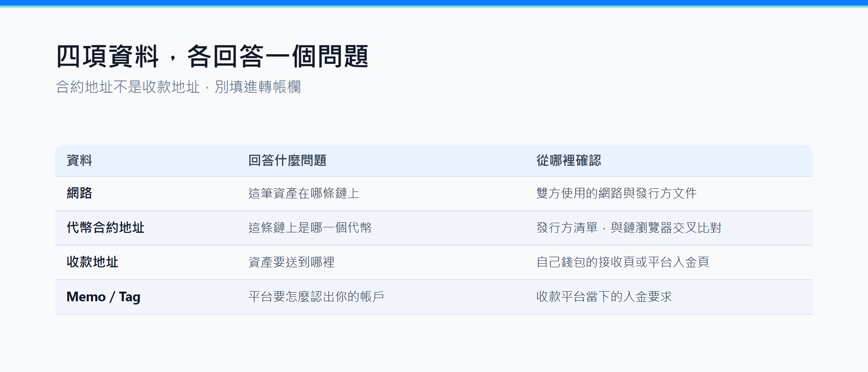This screenshot has height=372, width=868.
Task: Select the 網路 row label
Action: pyautogui.click(x=79, y=193)
